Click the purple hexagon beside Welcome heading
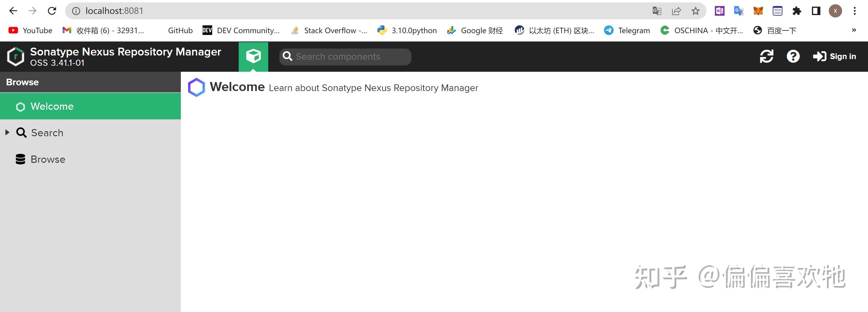This screenshot has height=312, width=868. coord(197,87)
